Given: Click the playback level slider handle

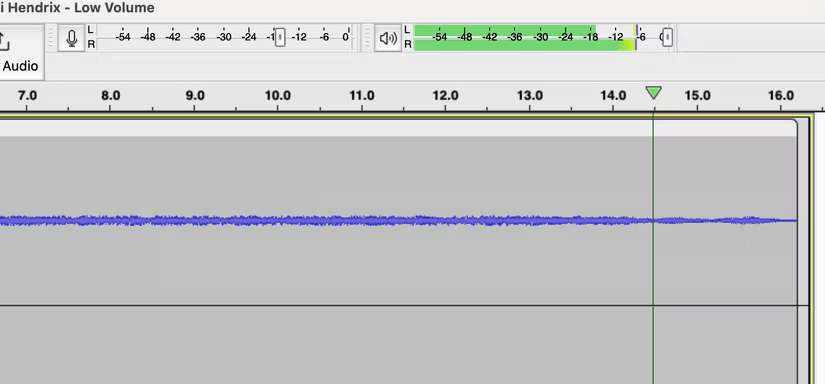Looking at the screenshot, I should pos(667,37).
